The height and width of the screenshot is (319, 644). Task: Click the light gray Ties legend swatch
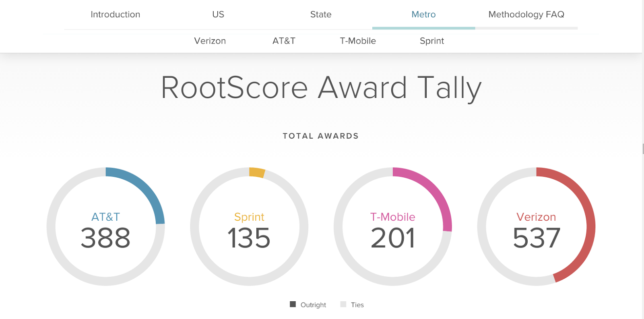pos(343,304)
